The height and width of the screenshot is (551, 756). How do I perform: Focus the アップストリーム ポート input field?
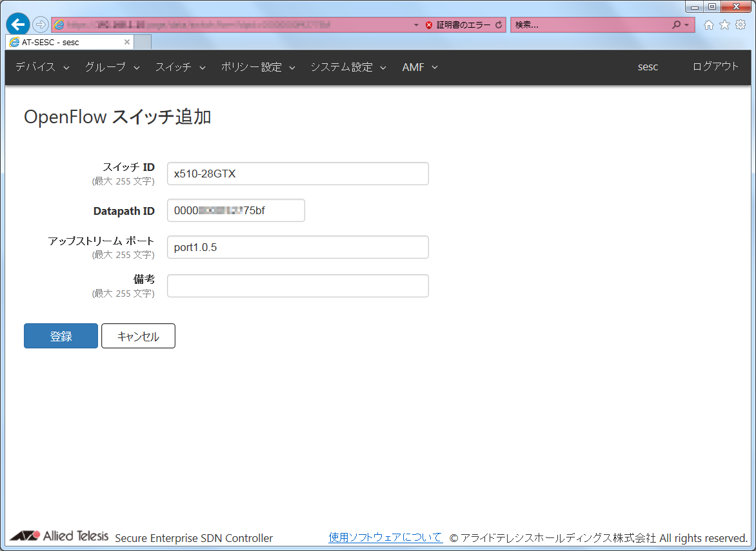[x=298, y=247]
